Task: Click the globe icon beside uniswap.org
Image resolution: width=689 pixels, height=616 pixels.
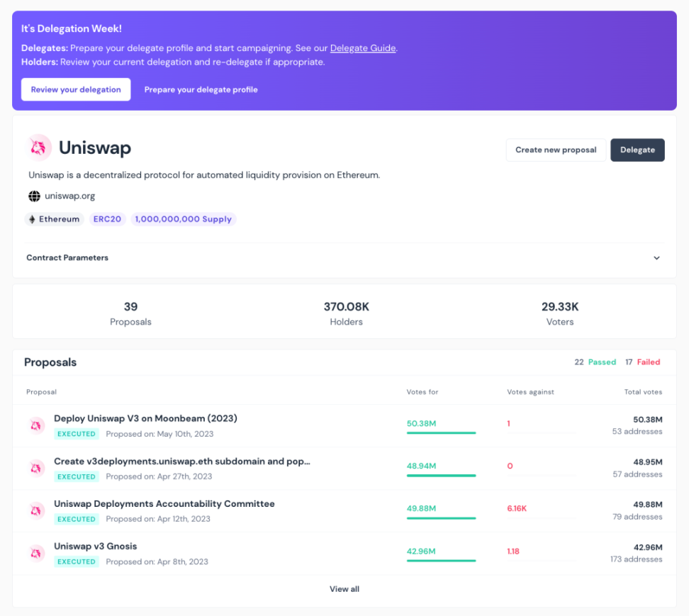Action: click(x=34, y=196)
